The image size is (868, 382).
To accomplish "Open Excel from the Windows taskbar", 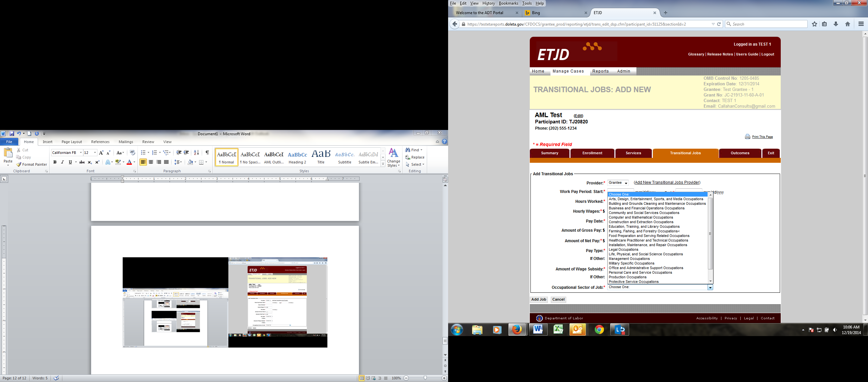I will pos(558,329).
